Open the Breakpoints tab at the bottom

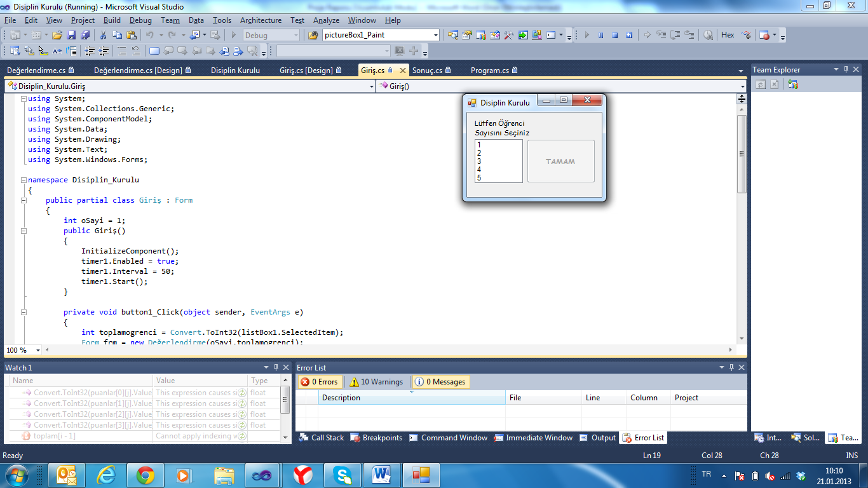click(x=376, y=438)
